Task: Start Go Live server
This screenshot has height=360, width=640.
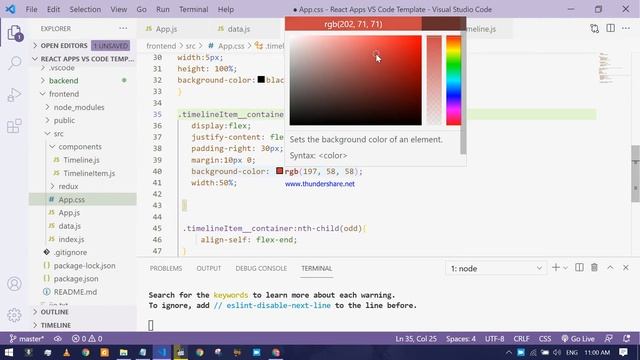Action: tap(578, 339)
